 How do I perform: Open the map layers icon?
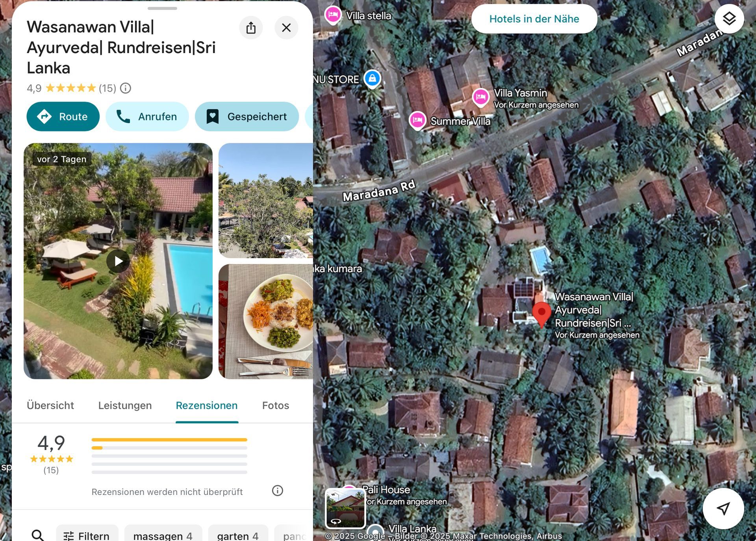tap(729, 18)
